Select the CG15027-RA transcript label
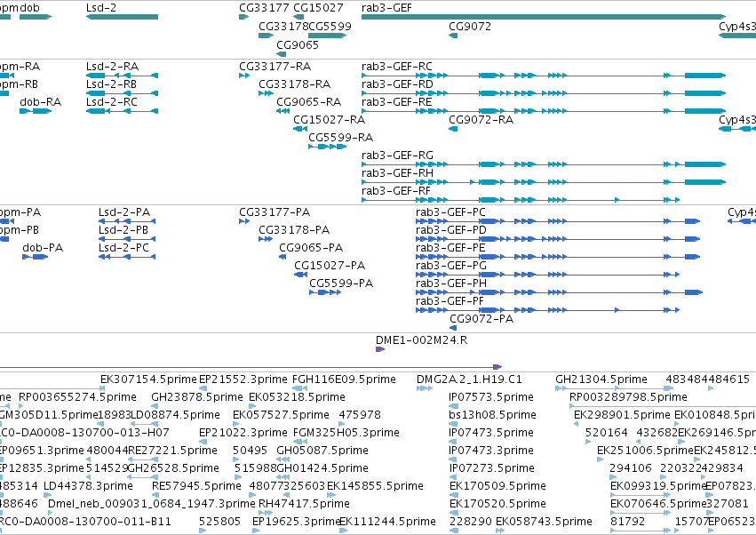756x535 pixels. point(330,120)
